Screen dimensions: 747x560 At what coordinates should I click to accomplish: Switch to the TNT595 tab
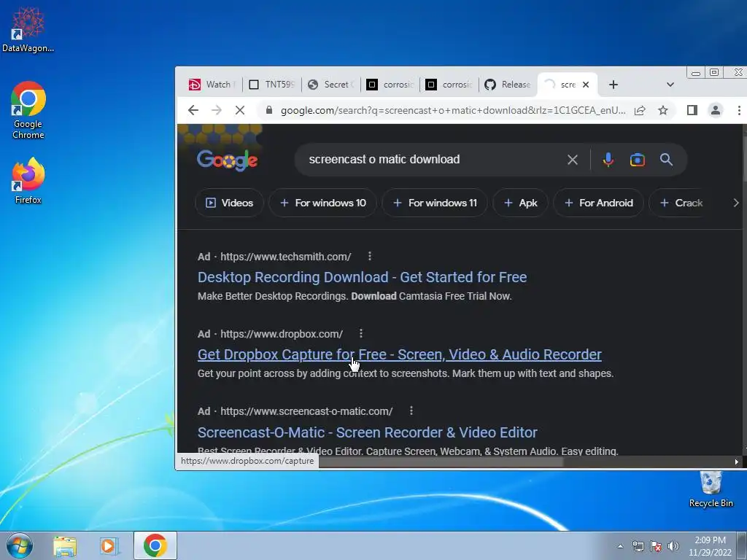click(272, 85)
